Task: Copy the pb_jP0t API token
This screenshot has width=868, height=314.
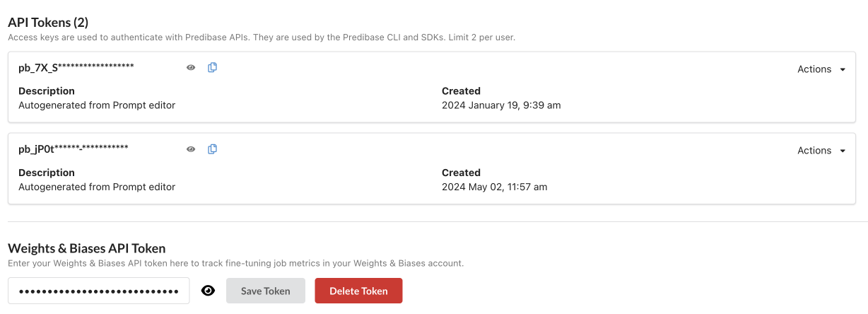Action: [x=212, y=149]
